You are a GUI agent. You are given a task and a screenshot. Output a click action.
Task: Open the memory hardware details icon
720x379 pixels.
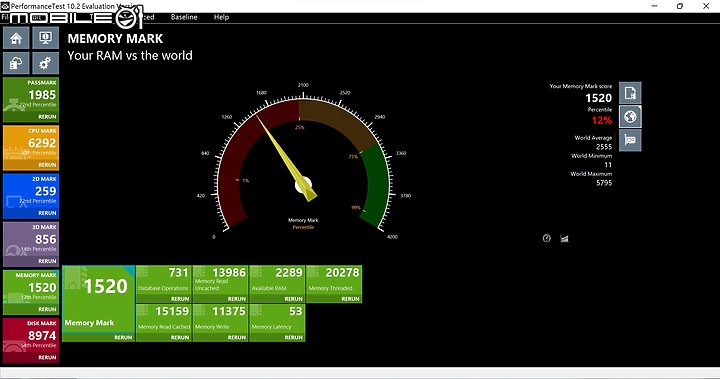tap(630, 140)
